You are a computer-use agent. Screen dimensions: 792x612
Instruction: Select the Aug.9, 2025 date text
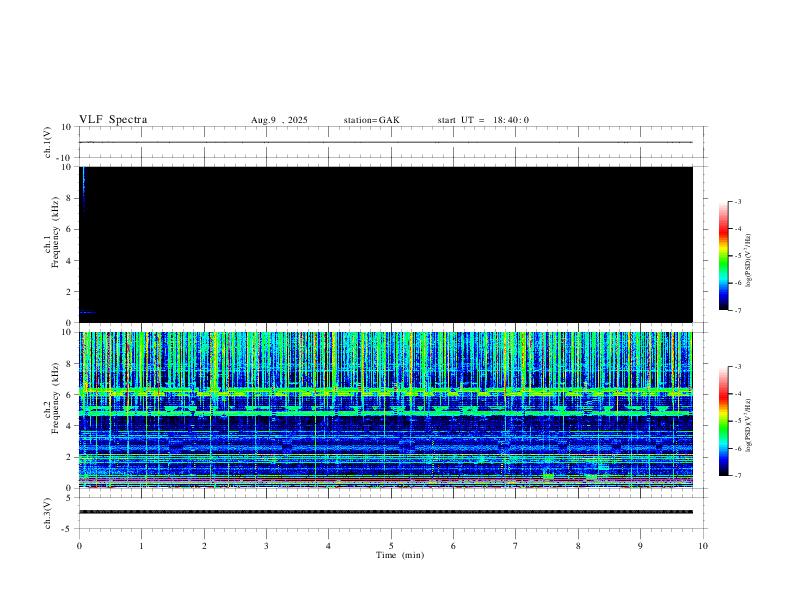[279, 120]
